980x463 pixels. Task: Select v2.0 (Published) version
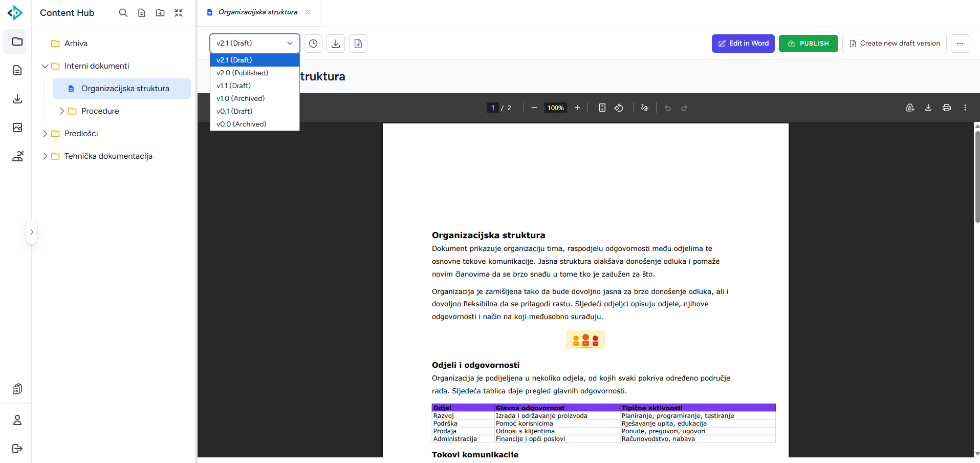tap(255, 73)
